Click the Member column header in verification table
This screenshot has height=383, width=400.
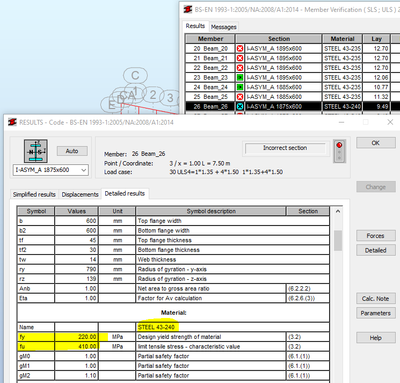coord(210,39)
